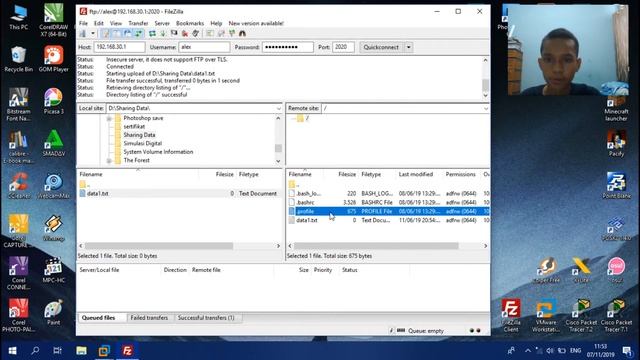This screenshot has width=640, height=360.
Task: Cancel the current operation via toolbar
Action: (174, 33)
